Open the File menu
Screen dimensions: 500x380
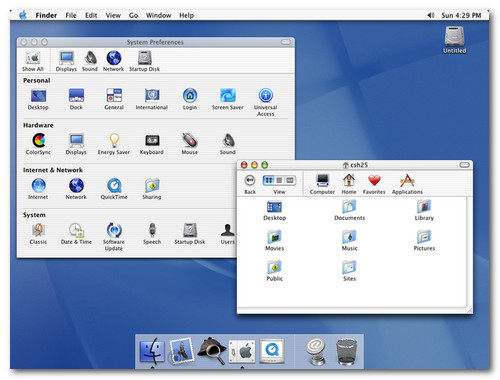point(71,15)
